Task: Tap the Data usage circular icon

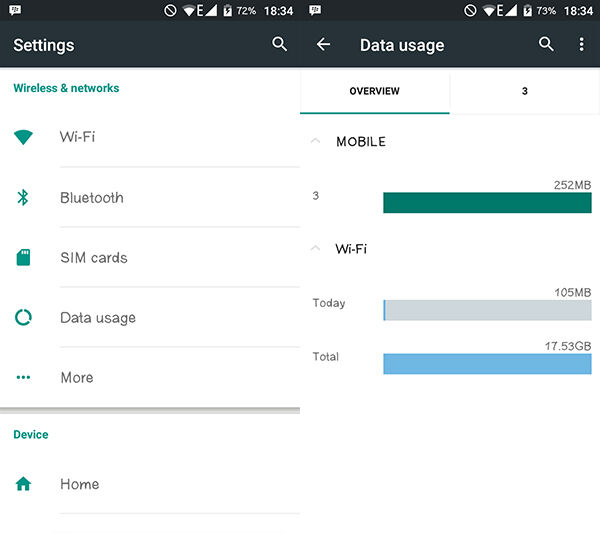Action: click(23, 317)
